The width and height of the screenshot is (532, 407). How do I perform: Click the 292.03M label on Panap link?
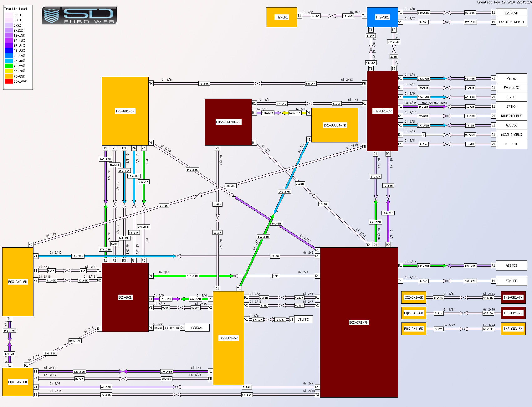(423, 79)
